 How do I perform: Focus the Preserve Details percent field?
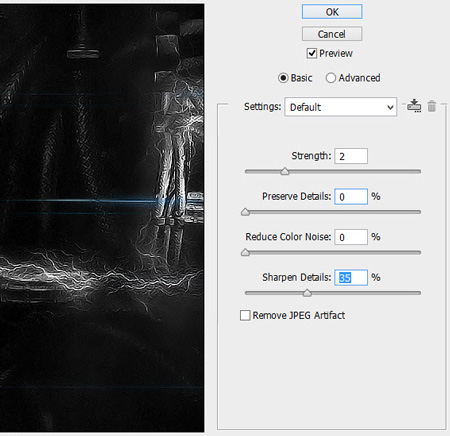tap(351, 197)
